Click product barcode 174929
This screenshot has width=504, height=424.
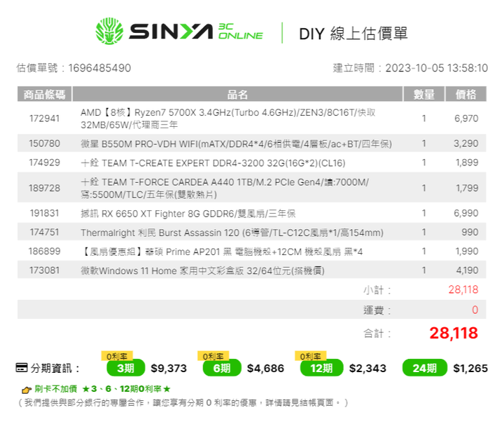[x=44, y=163]
